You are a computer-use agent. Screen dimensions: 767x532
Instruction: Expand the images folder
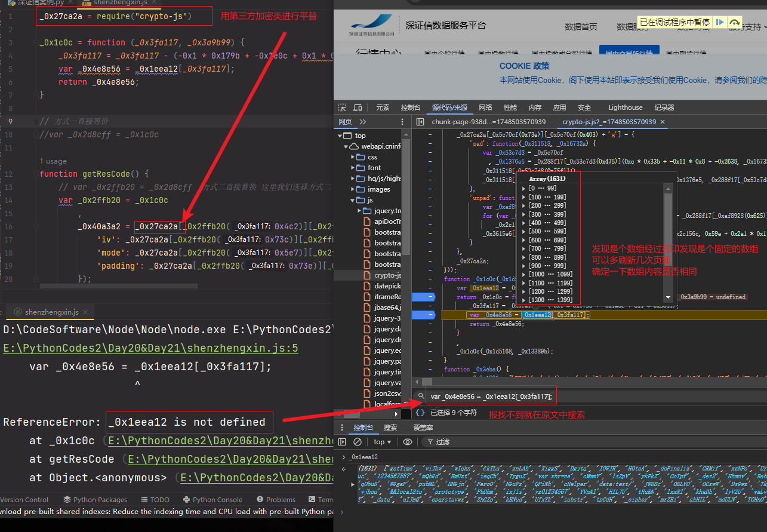tap(352, 189)
